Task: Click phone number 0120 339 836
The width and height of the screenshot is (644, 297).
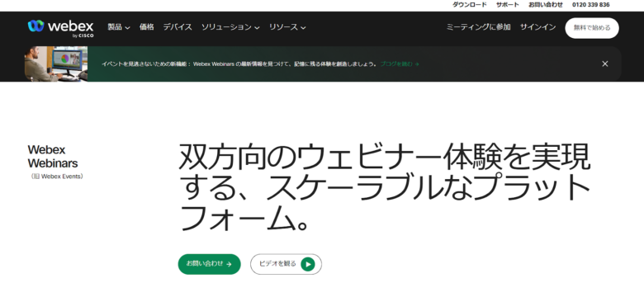Action: 591,5
